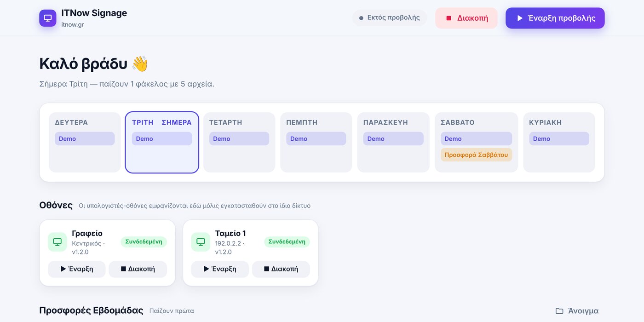
Task: Select the Παρασκευή day card
Action: tap(393, 143)
